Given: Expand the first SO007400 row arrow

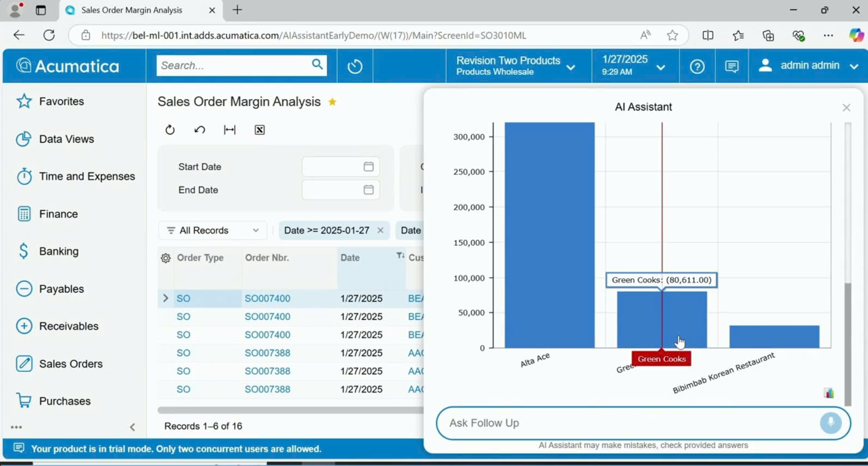Looking at the screenshot, I should (165, 298).
